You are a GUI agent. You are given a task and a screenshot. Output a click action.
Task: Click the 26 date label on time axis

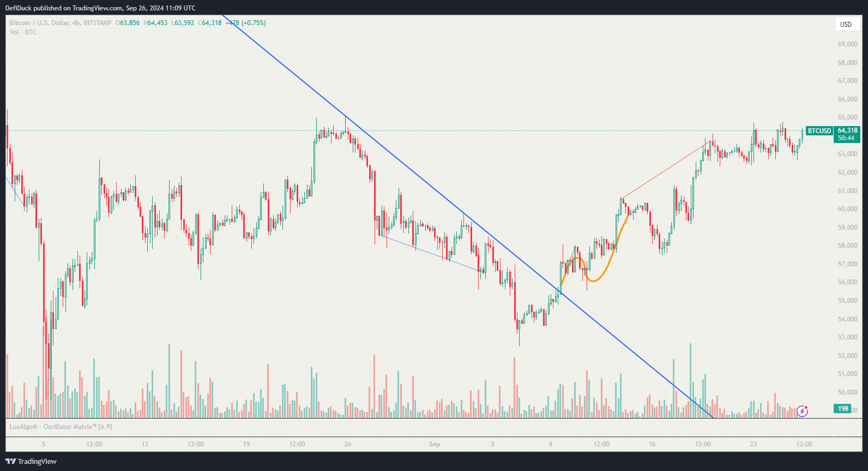pyautogui.click(x=348, y=444)
